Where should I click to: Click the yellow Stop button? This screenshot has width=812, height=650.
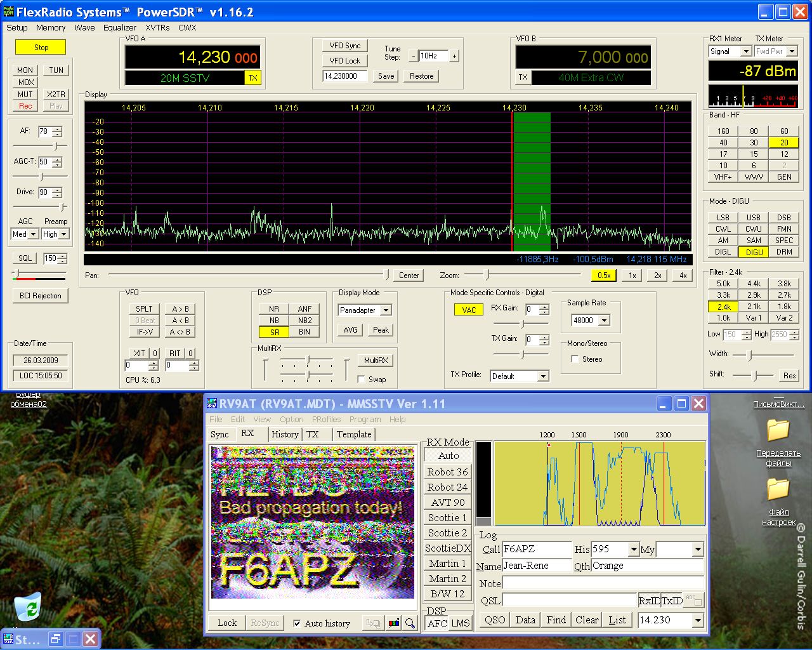[x=41, y=48]
